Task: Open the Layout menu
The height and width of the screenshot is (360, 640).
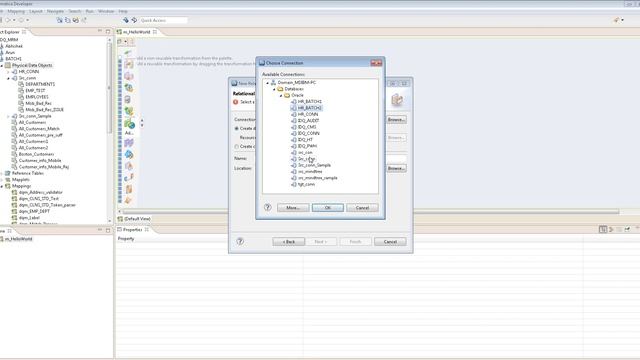Action: point(36,11)
